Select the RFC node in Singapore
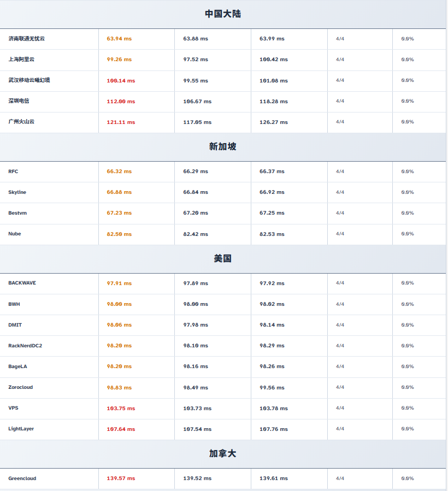The width and height of the screenshot is (448, 491). tap(13, 171)
